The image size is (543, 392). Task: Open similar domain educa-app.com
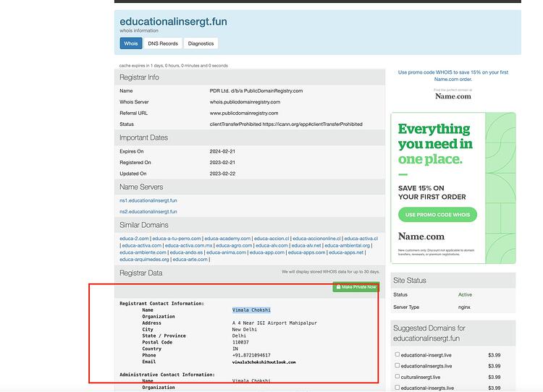coord(267,252)
